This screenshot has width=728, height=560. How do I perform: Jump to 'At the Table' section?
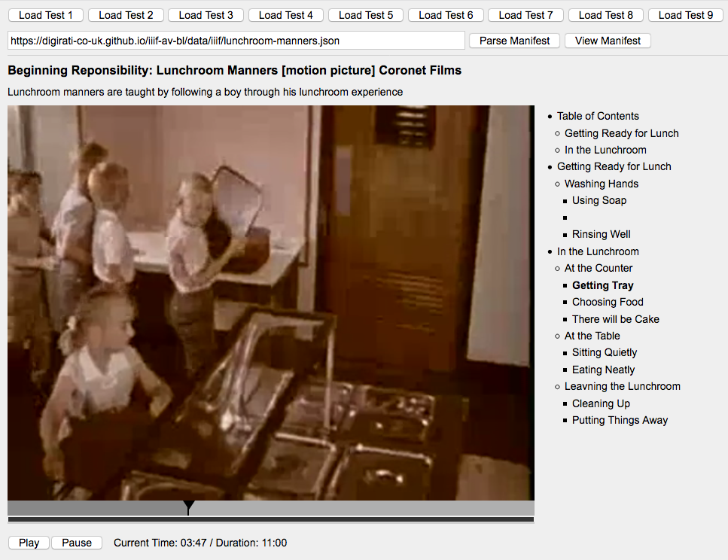(x=592, y=336)
